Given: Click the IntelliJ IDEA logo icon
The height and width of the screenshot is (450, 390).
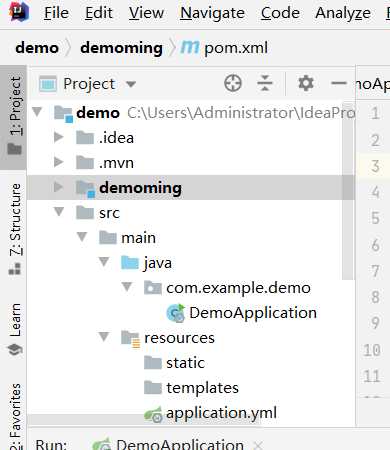Looking at the screenshot, I should point(19,11).
